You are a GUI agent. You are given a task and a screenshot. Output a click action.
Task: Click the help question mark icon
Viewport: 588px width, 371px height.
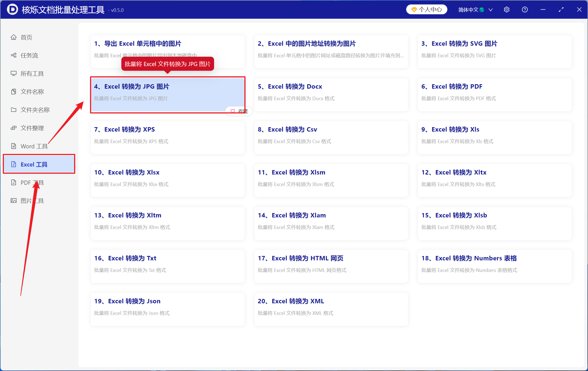tap(525, 10)
